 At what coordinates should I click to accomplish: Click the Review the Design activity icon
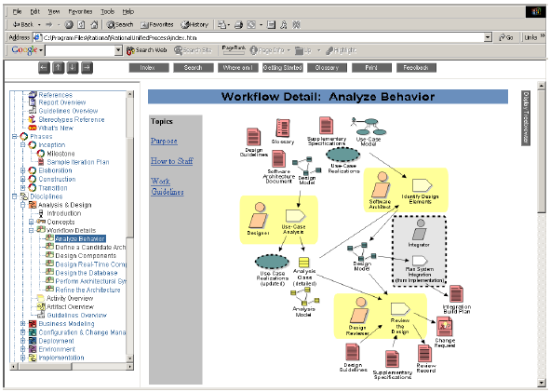(x=400, y=309)
